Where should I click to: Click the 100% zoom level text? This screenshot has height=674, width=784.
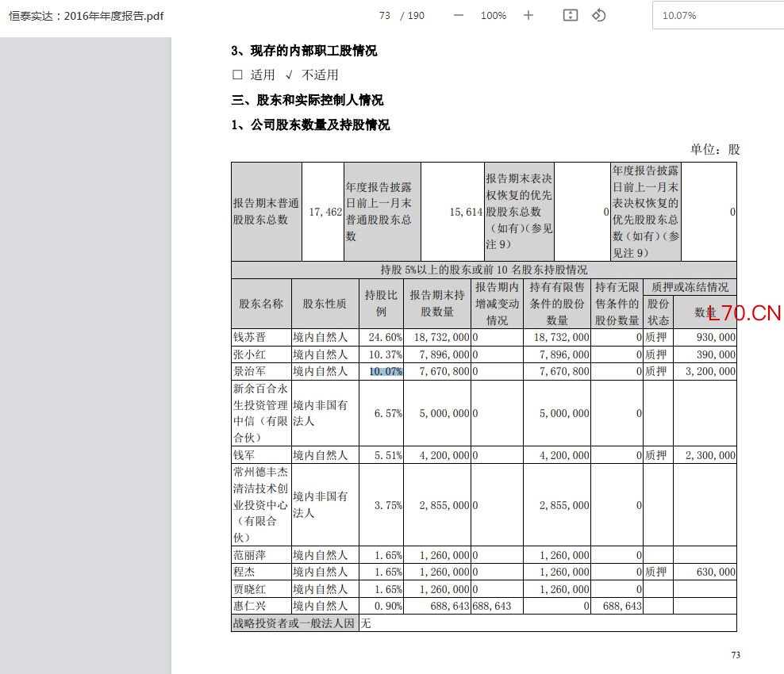493,16
